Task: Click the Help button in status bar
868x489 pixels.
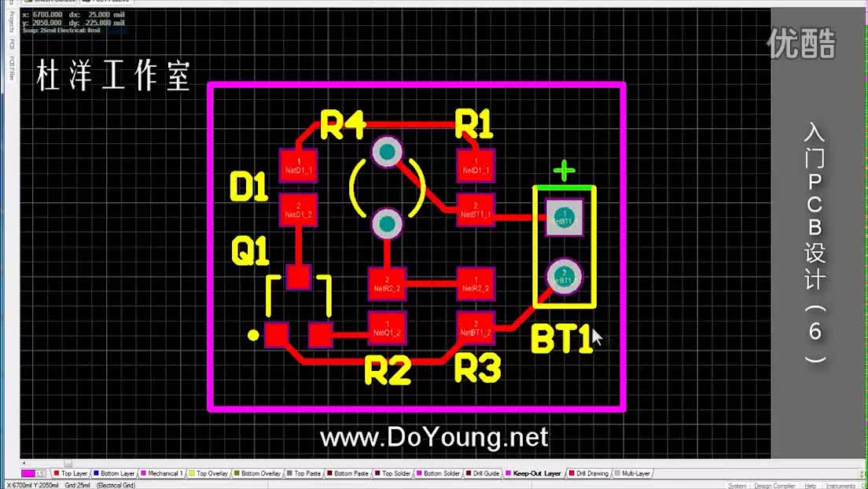Action: 810,486
